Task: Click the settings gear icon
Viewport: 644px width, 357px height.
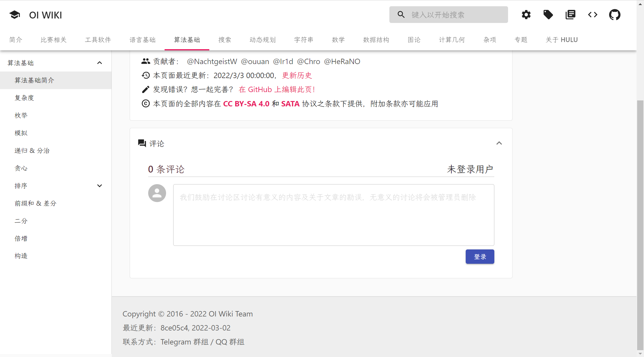Action: [x=526, y=14]
